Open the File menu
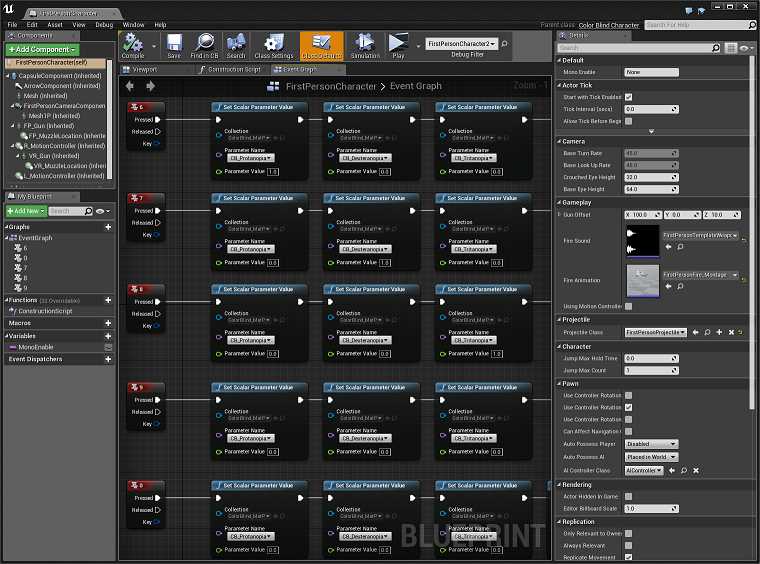The height and width of the screenshot is (564, 760). (13, 25)
